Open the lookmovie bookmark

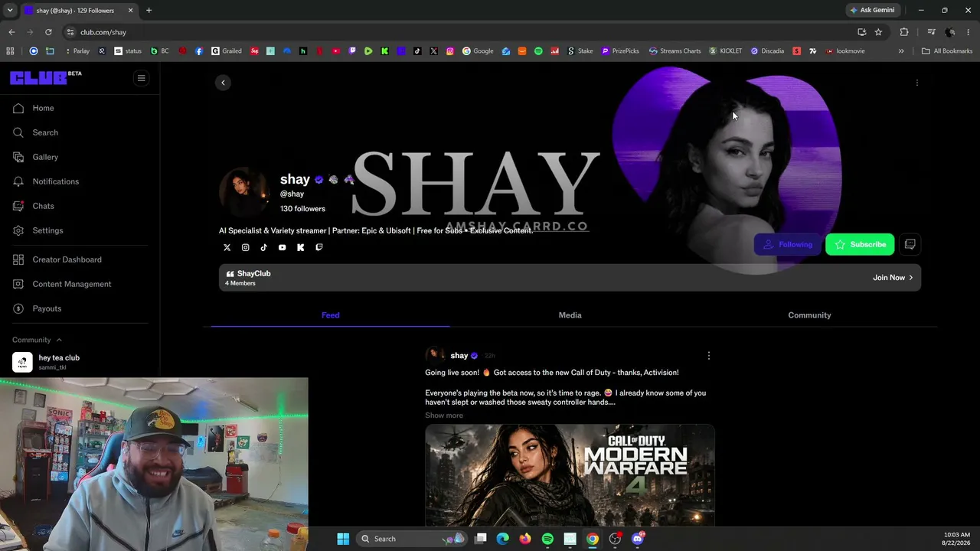(x=845, y=51)
